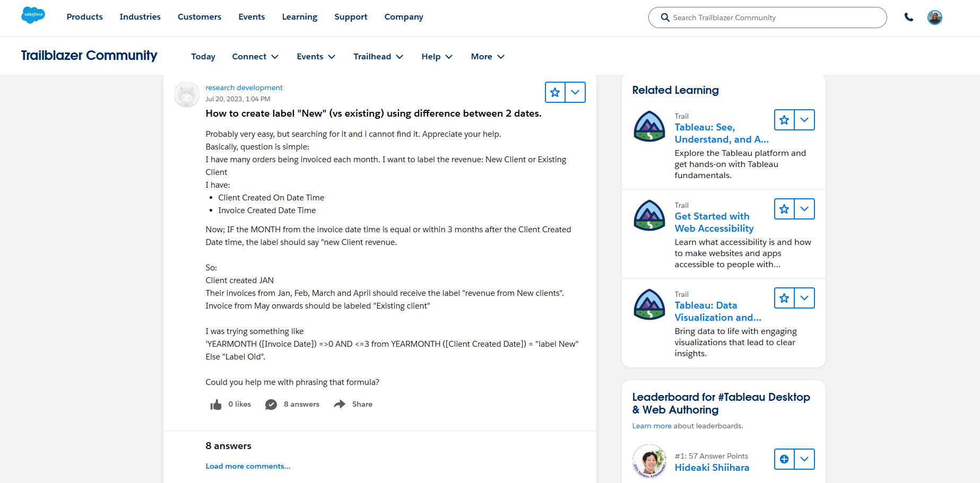
Task: Open the Learning menu
Action: 300,17
